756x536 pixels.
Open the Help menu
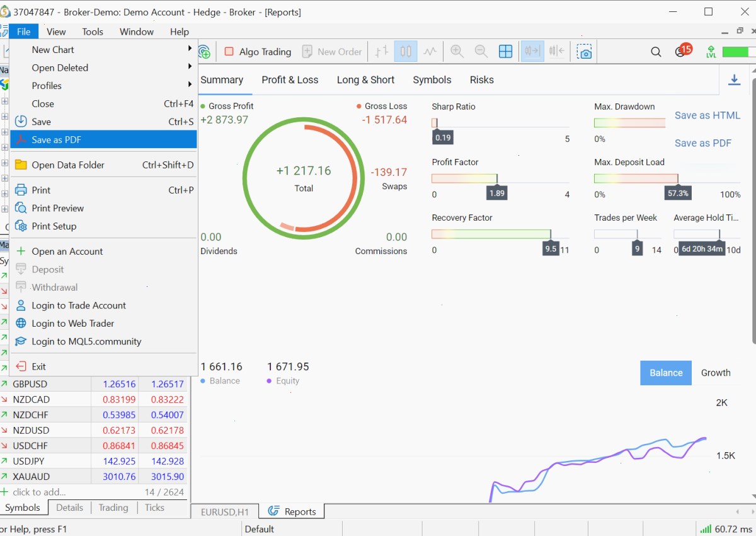click(x=180, y=32)
